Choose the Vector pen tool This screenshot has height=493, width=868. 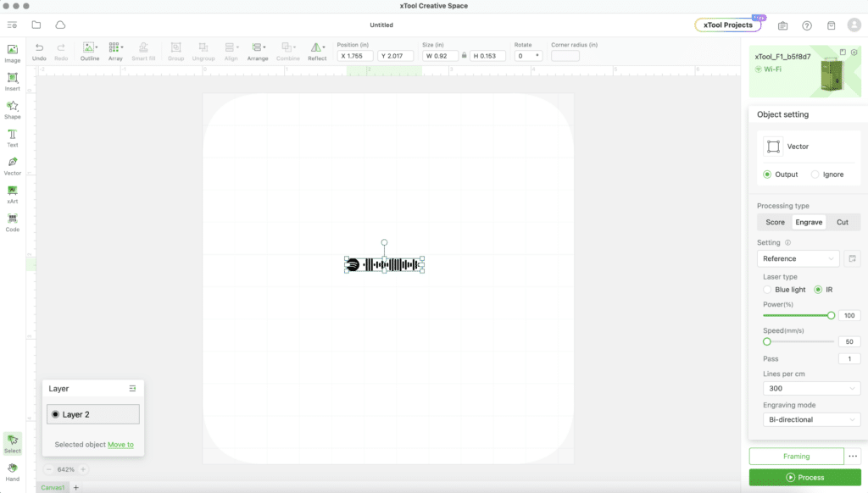(x=12, y=166)
